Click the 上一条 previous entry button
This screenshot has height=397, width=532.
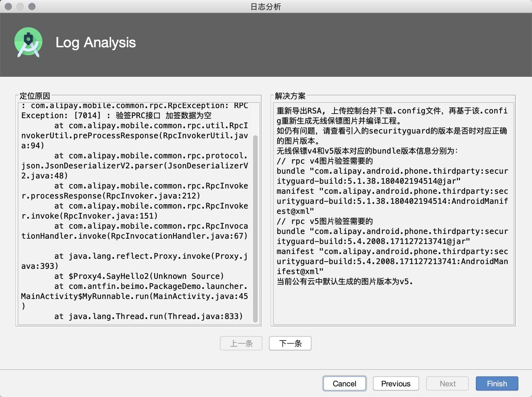241,343
